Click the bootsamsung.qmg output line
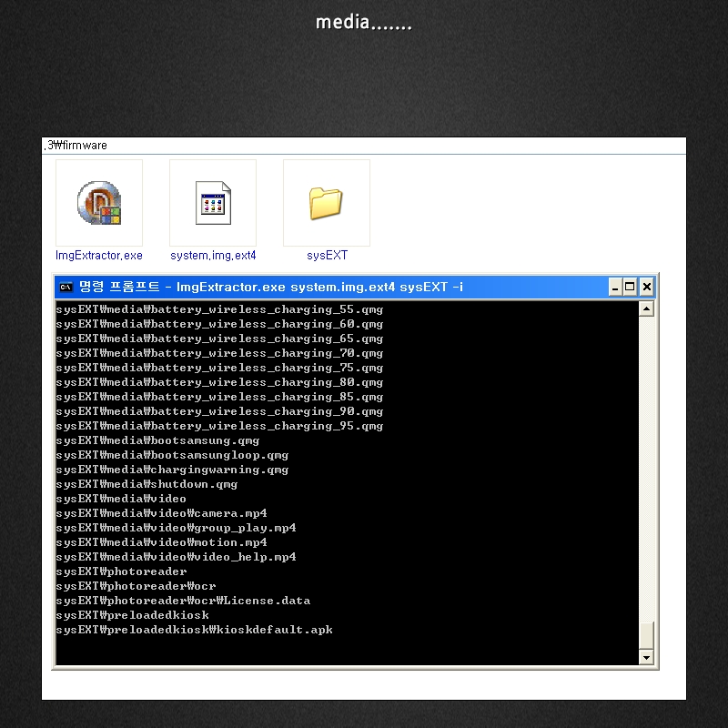 pos(157,440)
